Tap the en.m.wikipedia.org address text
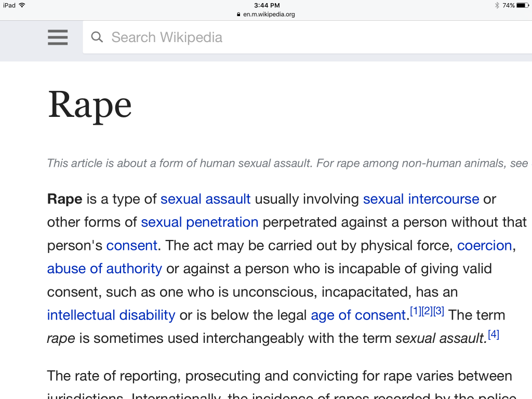The width and height of the screenshot is (532, 399). point(269,14)
